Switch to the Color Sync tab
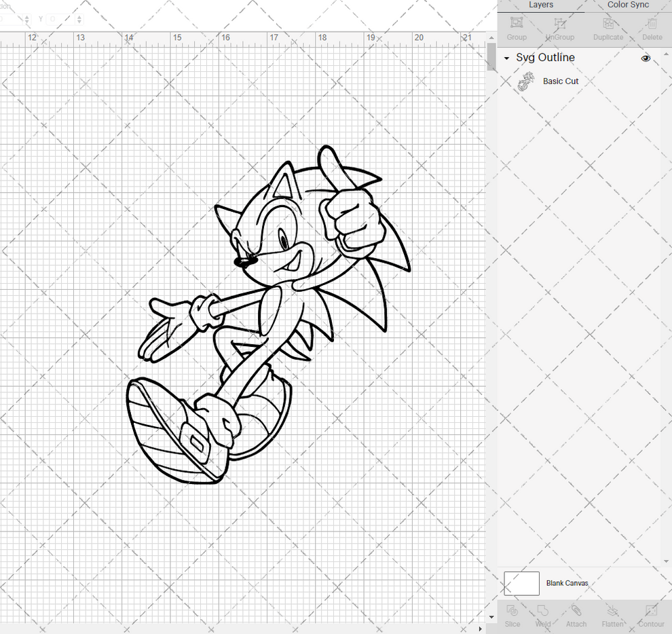Viewport: 672px width, 634px height. pyautogui.click(x=627, y=5)
